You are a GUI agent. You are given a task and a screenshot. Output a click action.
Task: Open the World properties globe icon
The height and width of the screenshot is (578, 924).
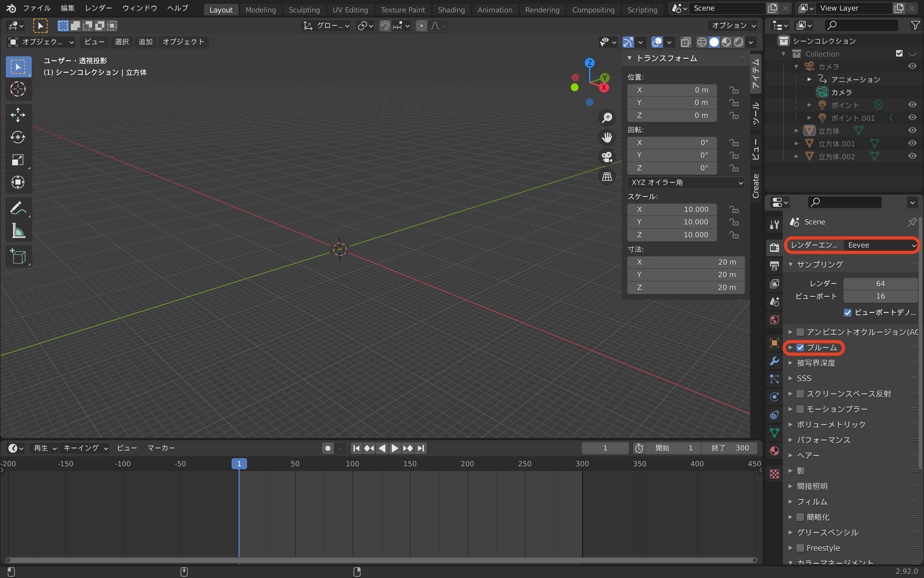[x=774, y=320]
